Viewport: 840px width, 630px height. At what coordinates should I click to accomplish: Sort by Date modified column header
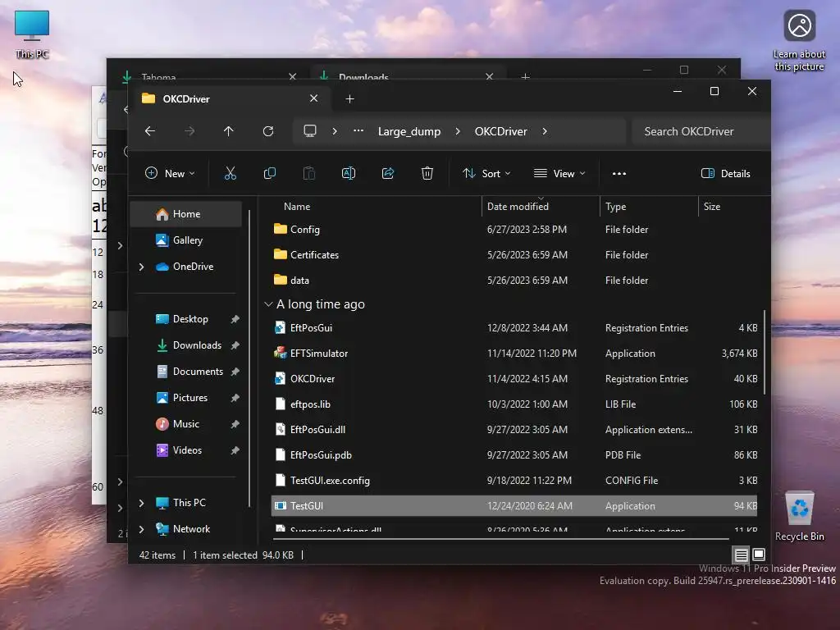coord(540,206)
